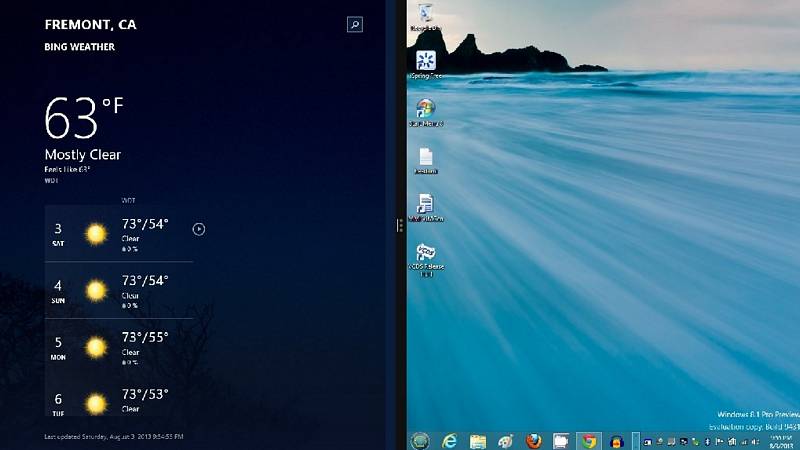This screenshot has height=450, width=800.
Task: Open the iSpring Free desktop shortcut
Action: [x=426, y=62]
